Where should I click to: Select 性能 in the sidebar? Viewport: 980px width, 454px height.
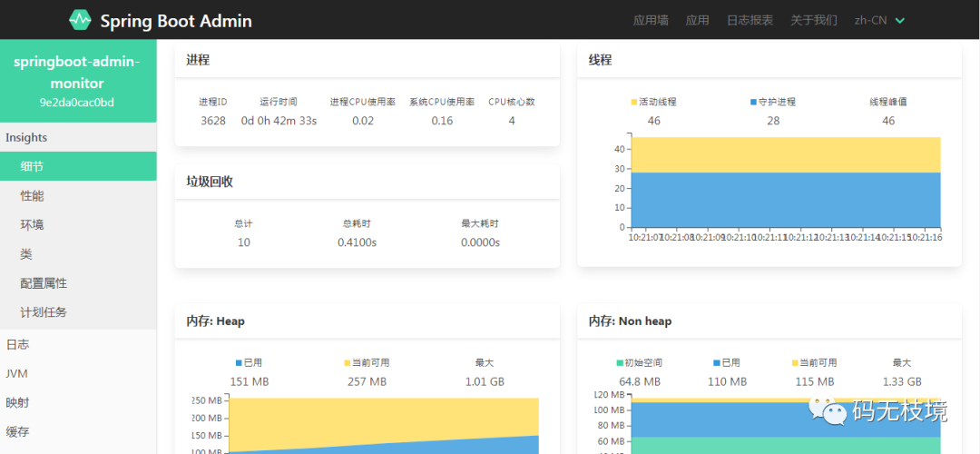click(33, 195)
